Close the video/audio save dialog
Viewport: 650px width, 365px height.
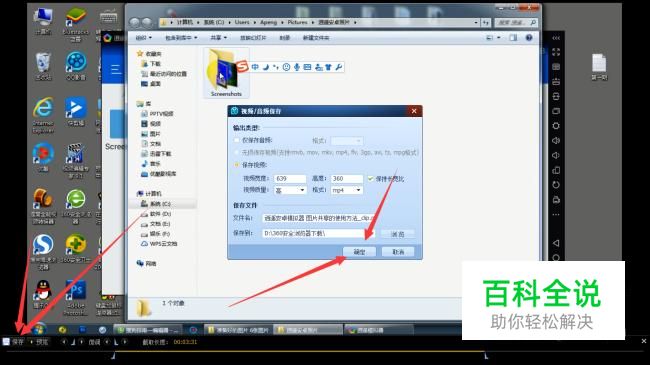tap(414, 111)
